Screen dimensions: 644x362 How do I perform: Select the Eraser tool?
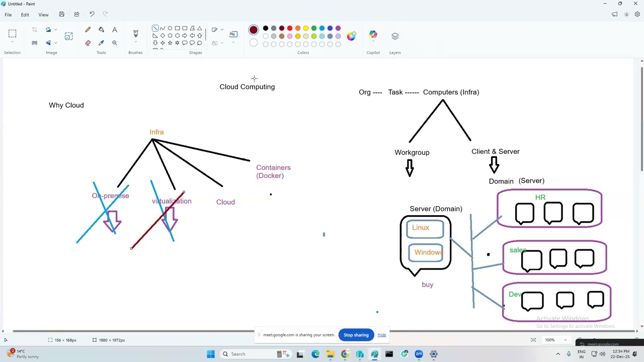coord(88,43)
